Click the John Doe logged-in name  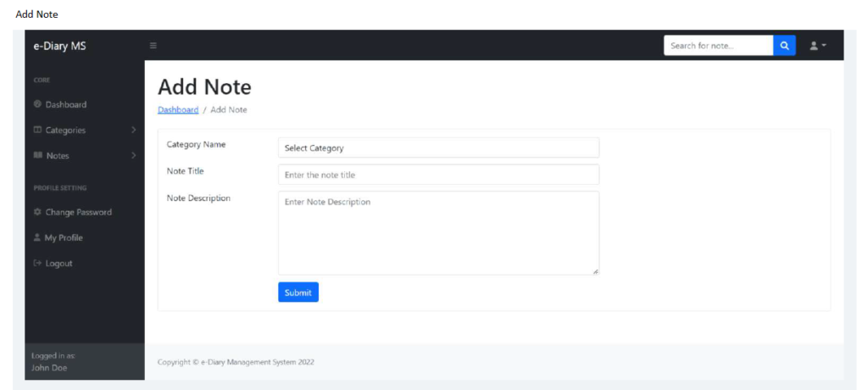(x=49, y=367)
